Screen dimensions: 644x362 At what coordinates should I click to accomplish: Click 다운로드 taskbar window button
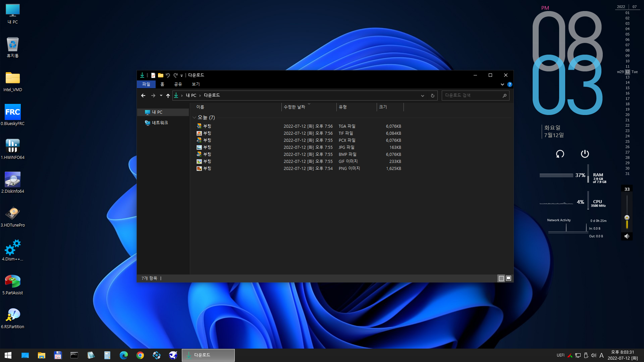tap(208, 355)
